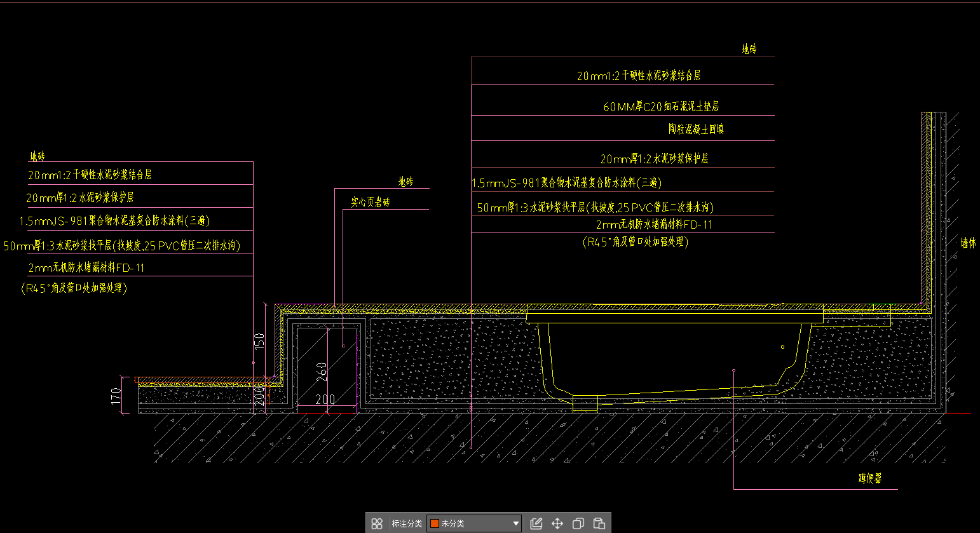Click the paste clipboard icon

click(599, 523)
